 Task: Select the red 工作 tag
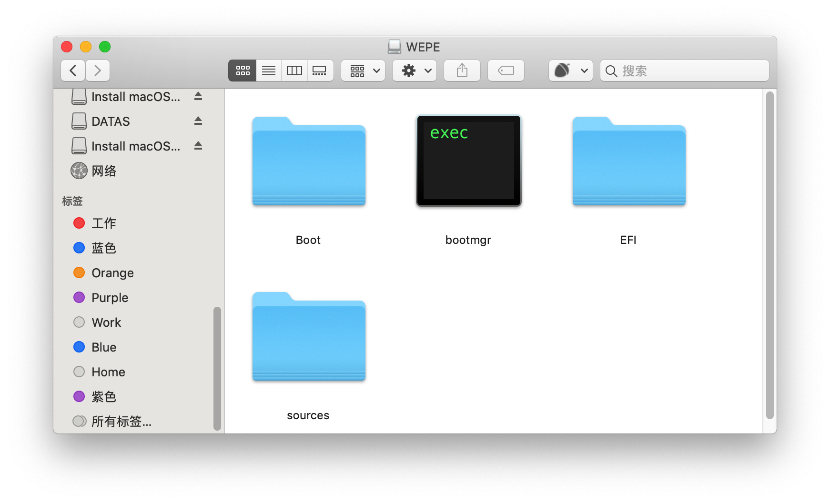pos(95,223)
